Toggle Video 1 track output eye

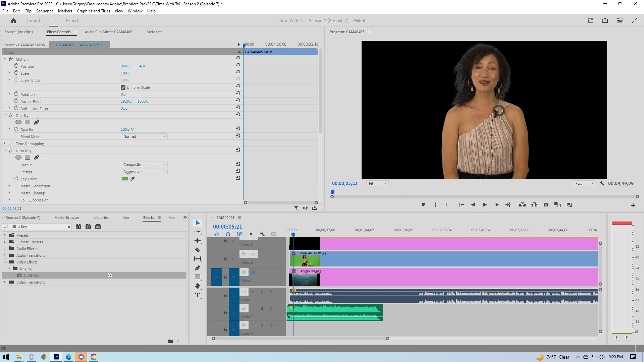[x=253, y=272]
